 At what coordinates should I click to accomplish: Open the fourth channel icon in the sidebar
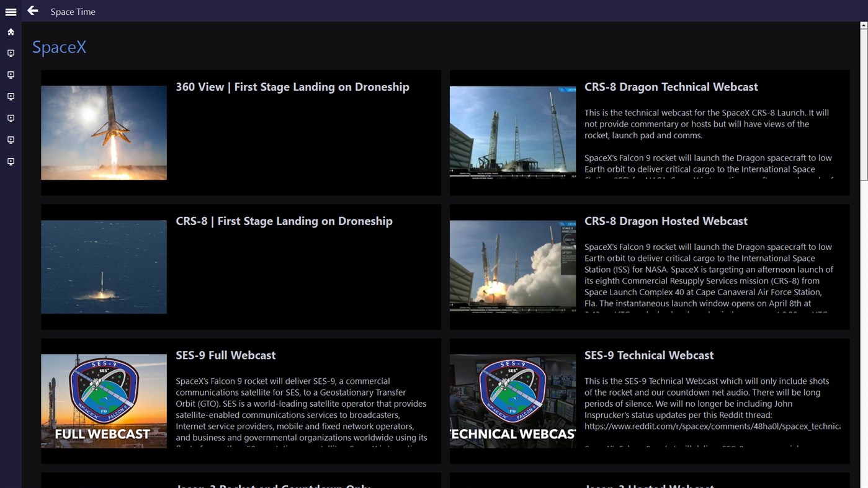11,118
